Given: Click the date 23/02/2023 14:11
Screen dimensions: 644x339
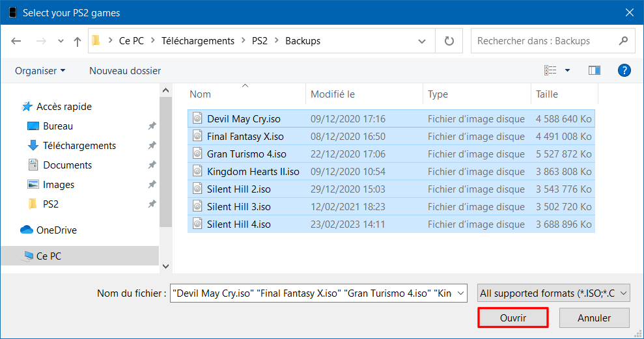Looking at the screenshot, I should pos(348,224).
